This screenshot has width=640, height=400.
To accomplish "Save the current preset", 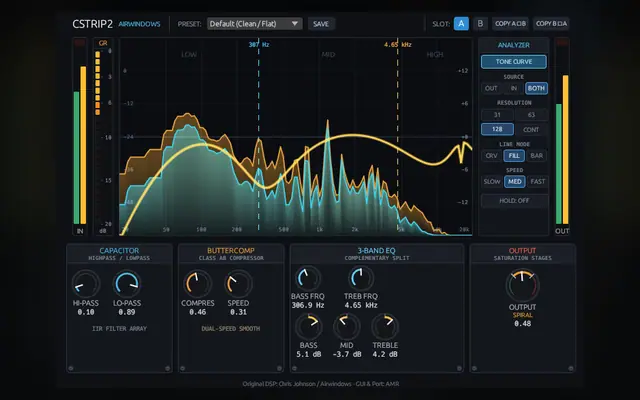I will 321,24.
